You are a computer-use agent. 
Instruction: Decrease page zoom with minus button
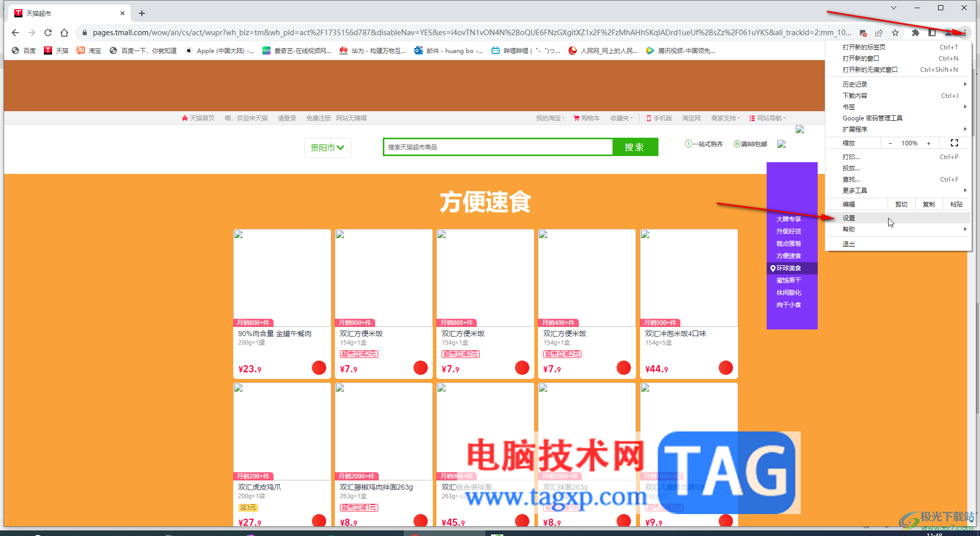[x=891, y=143]
